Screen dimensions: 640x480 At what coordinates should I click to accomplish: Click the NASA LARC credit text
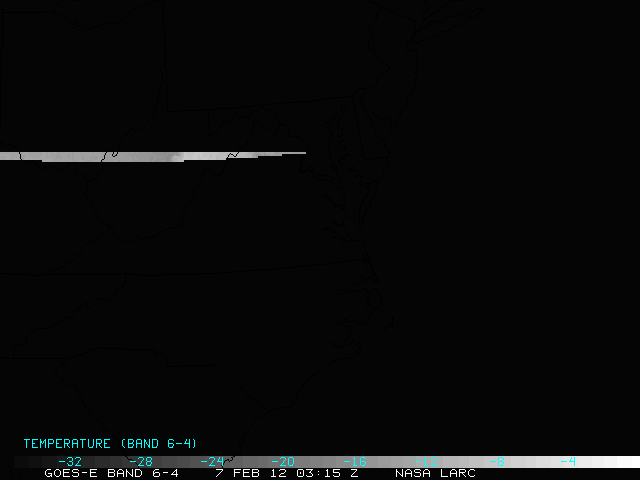[x=435, y=473]
